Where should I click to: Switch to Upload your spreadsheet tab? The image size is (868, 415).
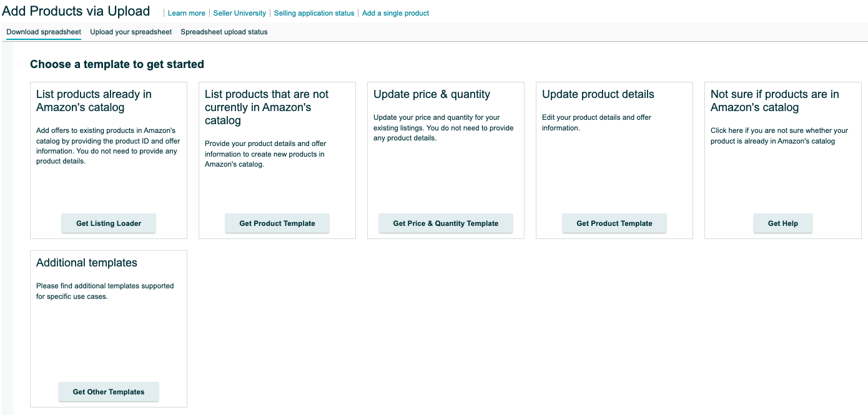coord(131,32)
